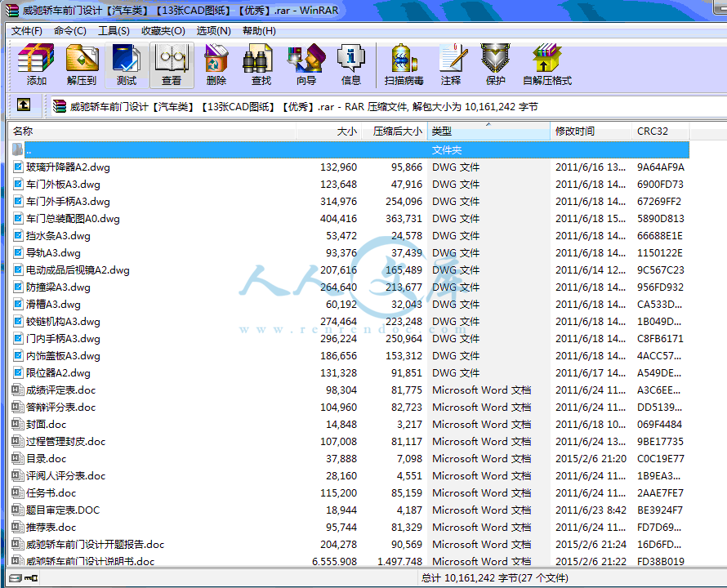
Task: Sort by 名称 column header
Action: 152,131
